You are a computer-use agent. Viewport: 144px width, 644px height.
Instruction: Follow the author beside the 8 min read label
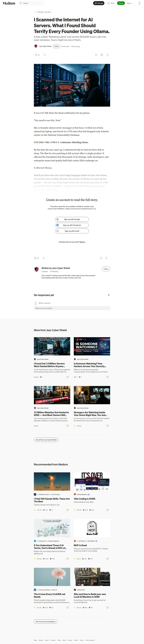pos(57,46)
